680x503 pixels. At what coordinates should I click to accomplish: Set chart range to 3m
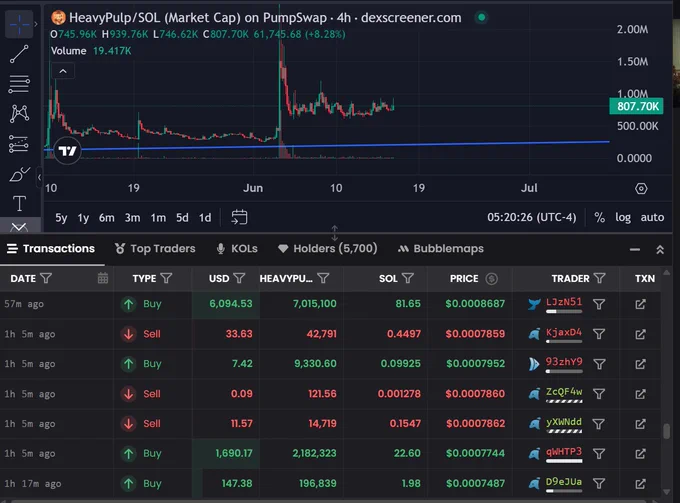[132, 217]
